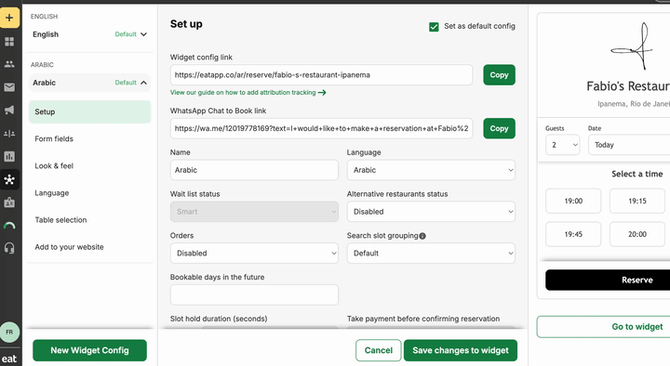Open the Guests dropdown in widget preview
The width and height of the screenshot is (670, 366).
click(x=562, y=145)
